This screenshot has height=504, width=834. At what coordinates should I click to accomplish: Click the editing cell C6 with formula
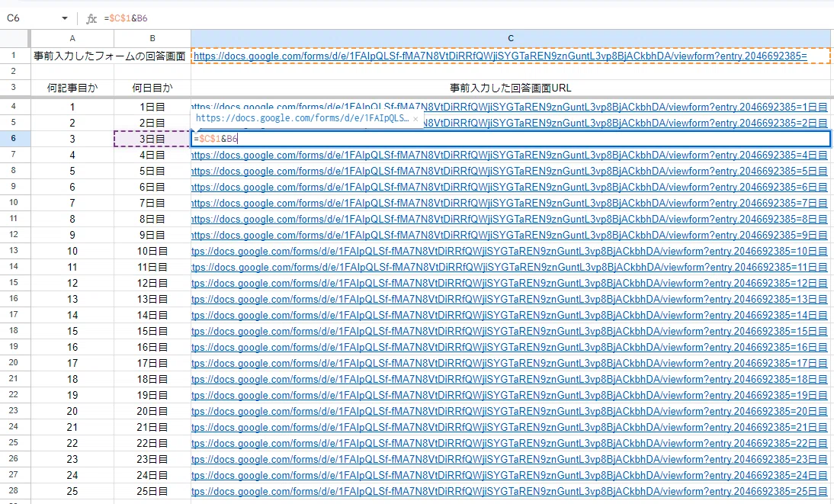(x=511, y=139)
